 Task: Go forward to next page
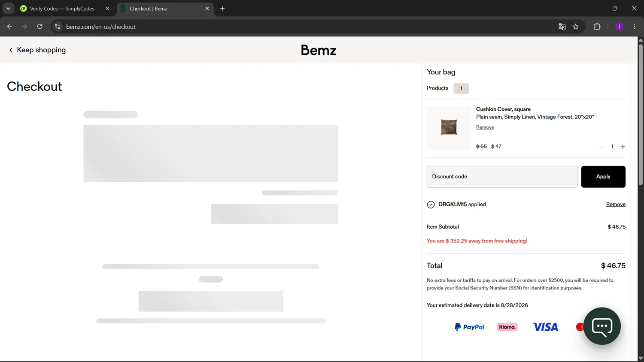(x=24, y=27)
